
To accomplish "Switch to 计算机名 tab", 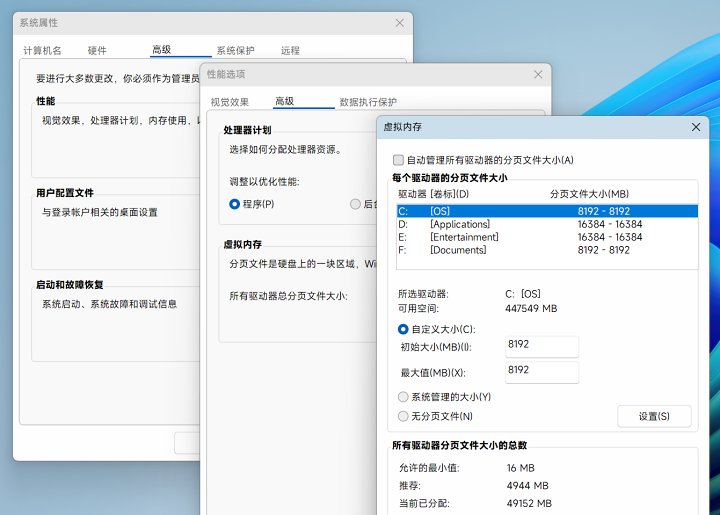I will 42,50.
